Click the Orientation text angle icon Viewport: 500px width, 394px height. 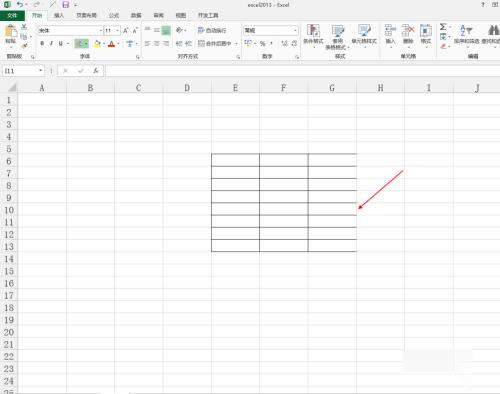180,30
